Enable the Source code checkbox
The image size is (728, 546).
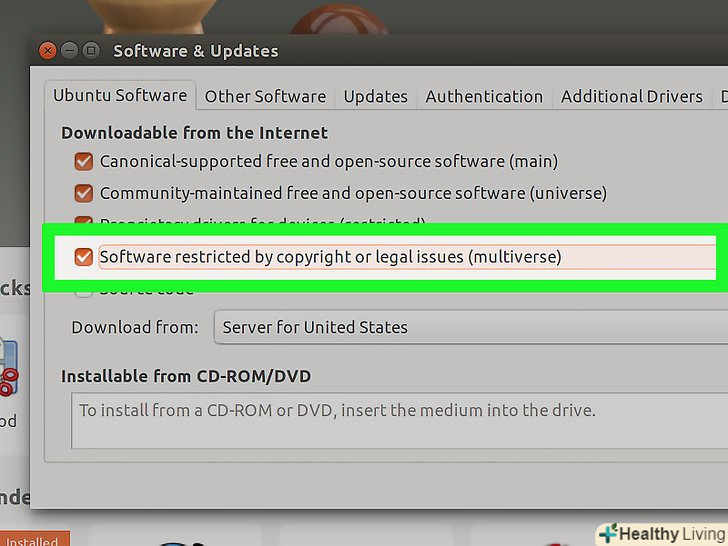pos(83,291)
